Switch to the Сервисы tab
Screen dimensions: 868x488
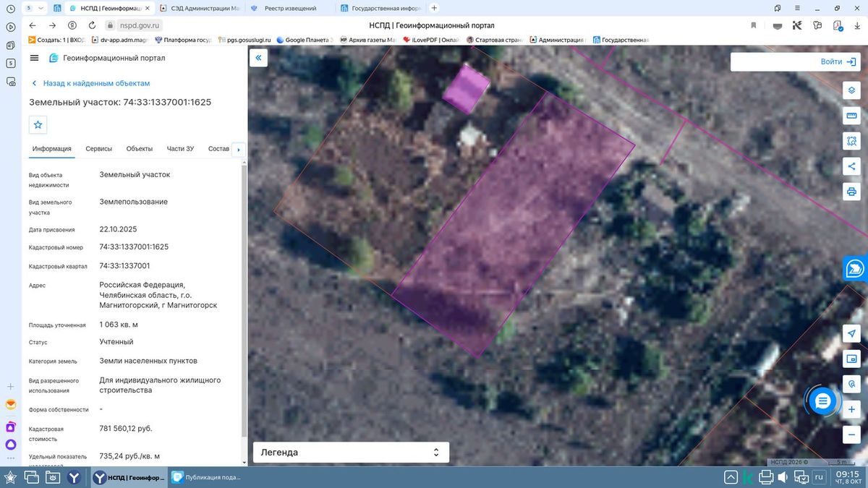click(x=99, y=149)
